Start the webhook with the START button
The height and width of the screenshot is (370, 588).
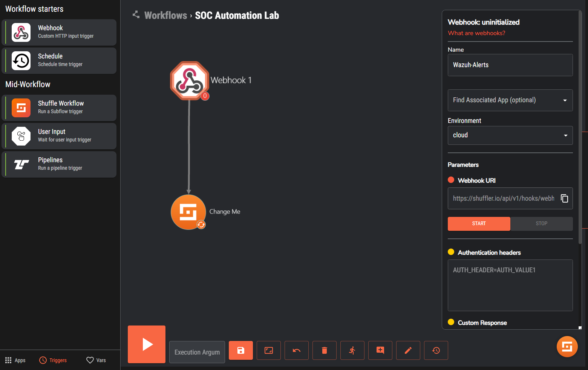(479, 224)
